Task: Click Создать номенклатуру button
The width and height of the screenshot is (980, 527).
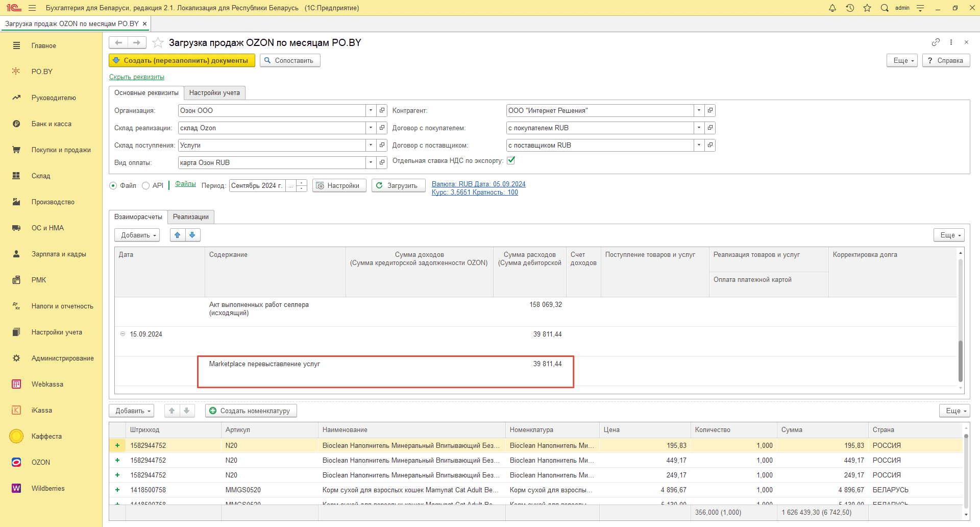Action: (251, 411)
